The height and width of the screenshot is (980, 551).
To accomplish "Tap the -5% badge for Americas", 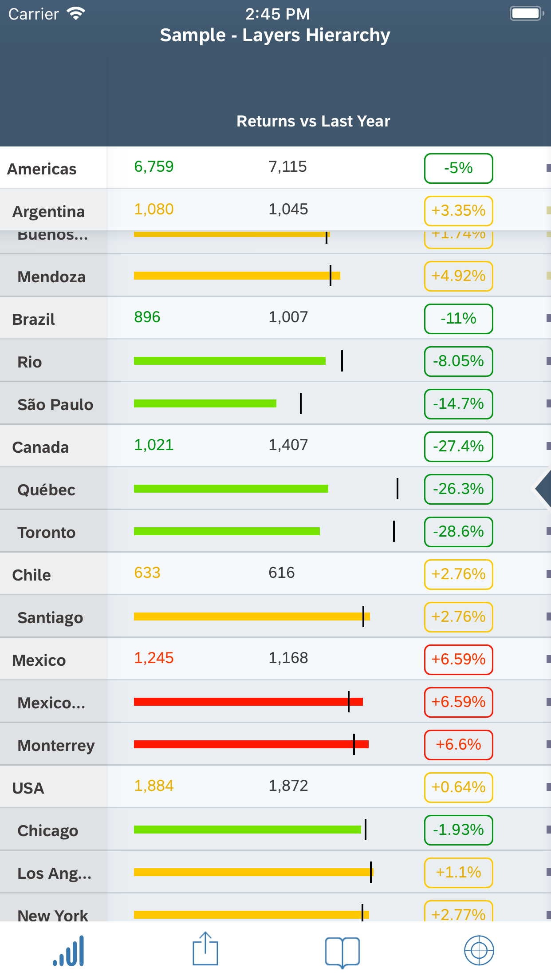I will click(x=458, y=168).
